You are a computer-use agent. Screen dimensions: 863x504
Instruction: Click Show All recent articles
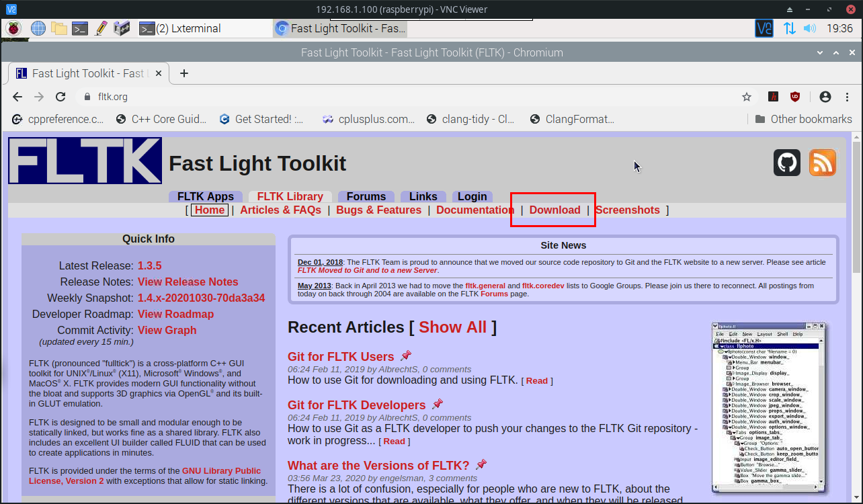click(x=452, y=327)
